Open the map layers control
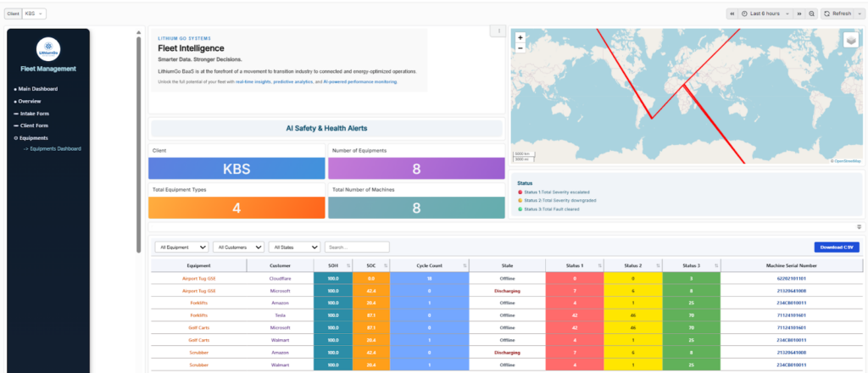Image resolution: width=868 pixels, height=373 pixels. [850, 39]
